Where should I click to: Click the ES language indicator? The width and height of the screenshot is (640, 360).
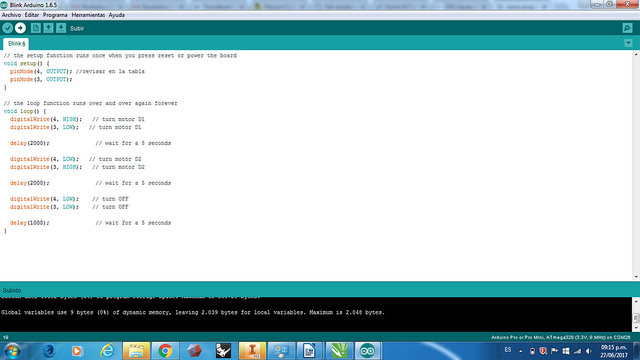[x=508, y=350]
